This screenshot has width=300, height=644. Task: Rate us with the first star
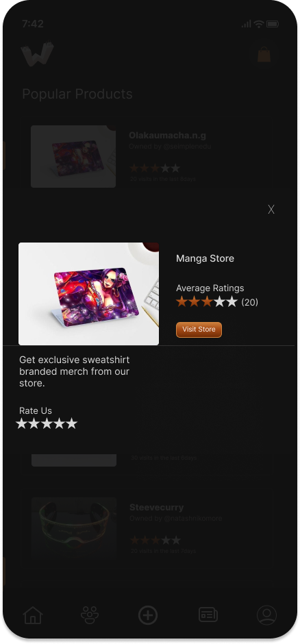click(21, 423)
